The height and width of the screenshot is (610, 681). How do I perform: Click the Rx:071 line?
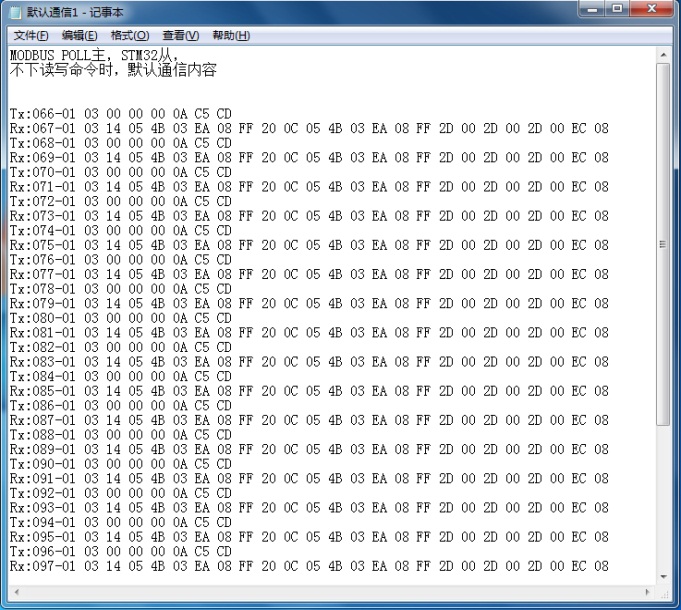tap(309, 187)
